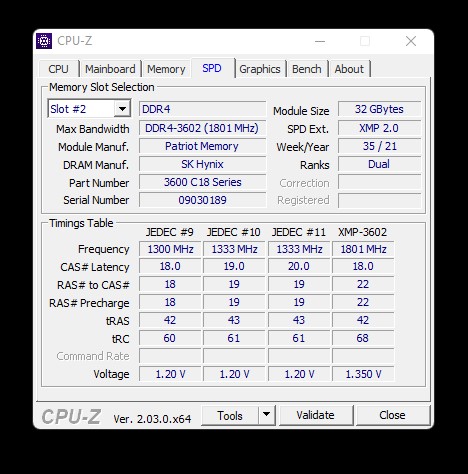Minimize the CPU-Z window
The height and width of the screenshot is (474, 468).
(320, 41)
